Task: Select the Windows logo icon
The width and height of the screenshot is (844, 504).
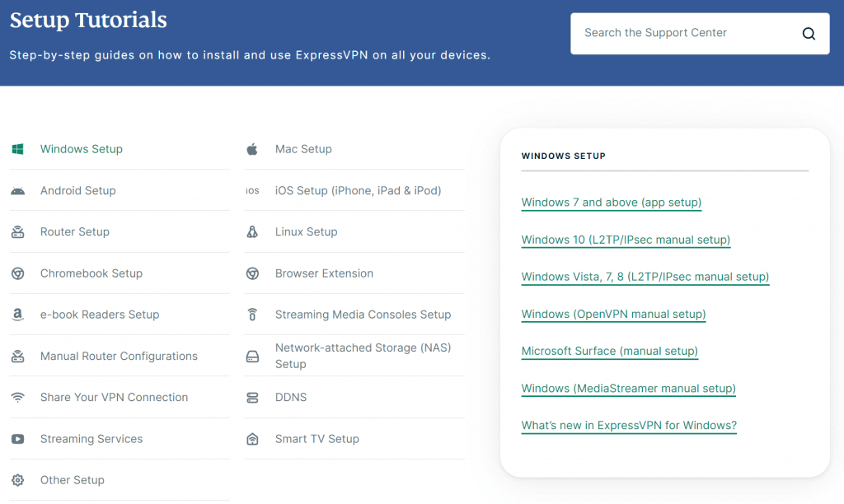Action: click(x=18, y=149)
